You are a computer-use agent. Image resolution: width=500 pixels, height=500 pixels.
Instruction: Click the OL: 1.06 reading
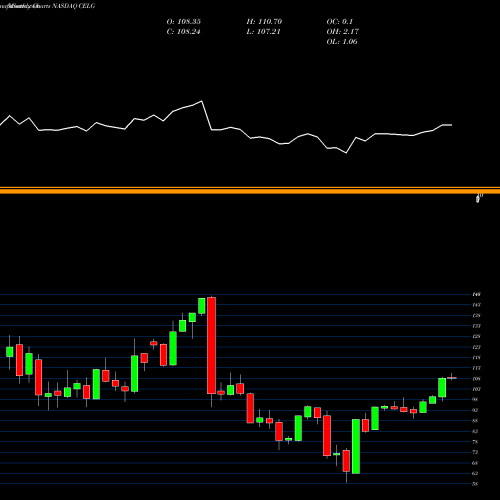342,42
